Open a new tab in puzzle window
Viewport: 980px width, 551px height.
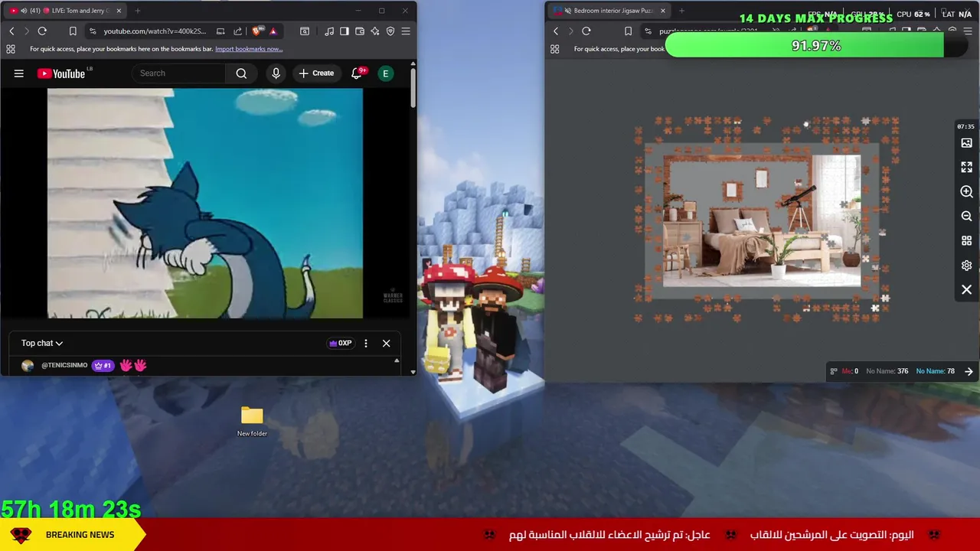coord(681,11)
